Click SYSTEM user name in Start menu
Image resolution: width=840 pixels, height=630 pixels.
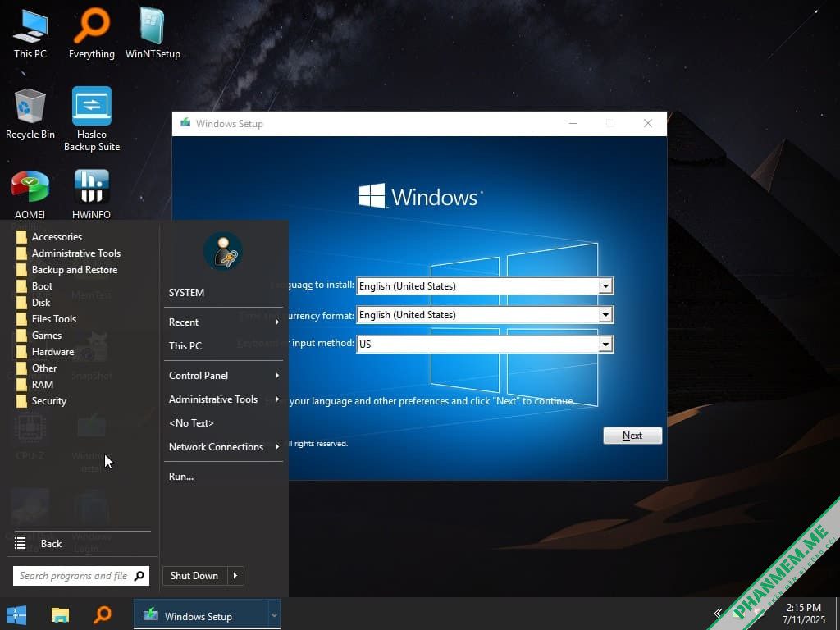point(186,293)
